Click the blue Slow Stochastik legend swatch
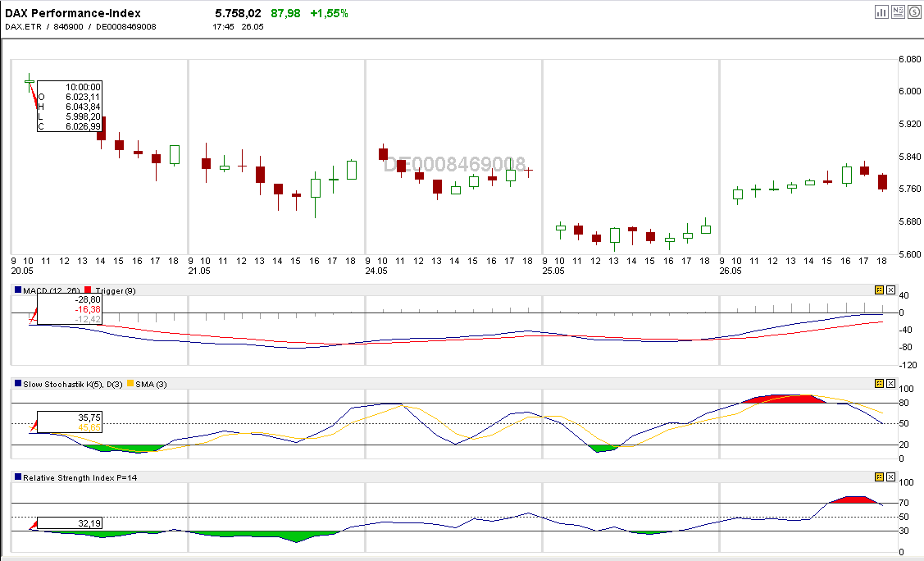This screenshot has width=924, height=561. tap(18, 384)
